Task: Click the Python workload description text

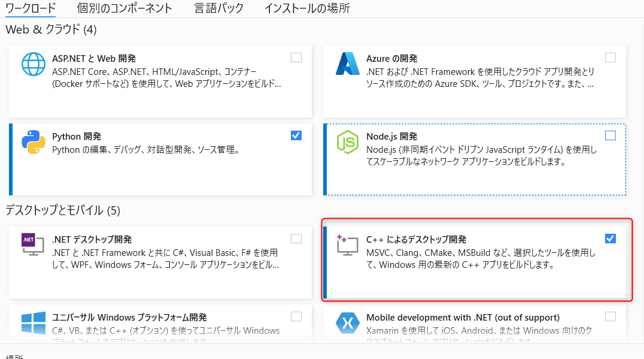Action: click(146, 150)
